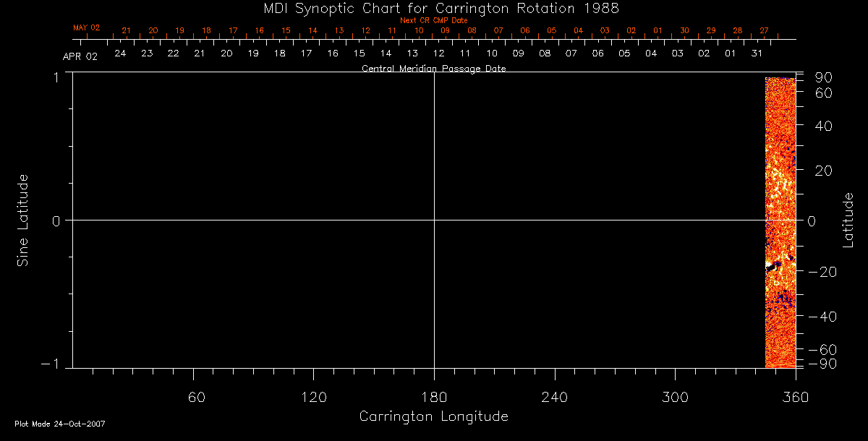This screenshot has width=868, height=441.
Task: Click the red Next CR CMP Date label
Action: click(433, 20)
